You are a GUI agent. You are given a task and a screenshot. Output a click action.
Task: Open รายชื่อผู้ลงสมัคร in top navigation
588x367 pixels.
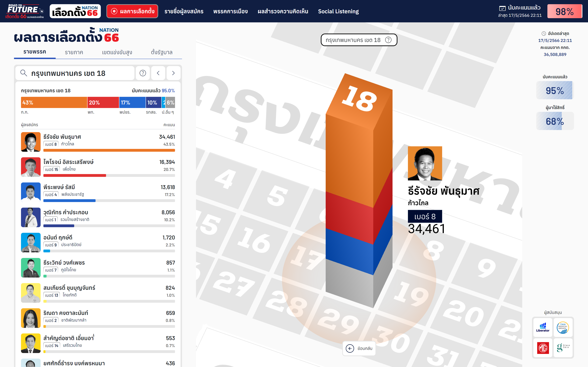click(184, 11)
